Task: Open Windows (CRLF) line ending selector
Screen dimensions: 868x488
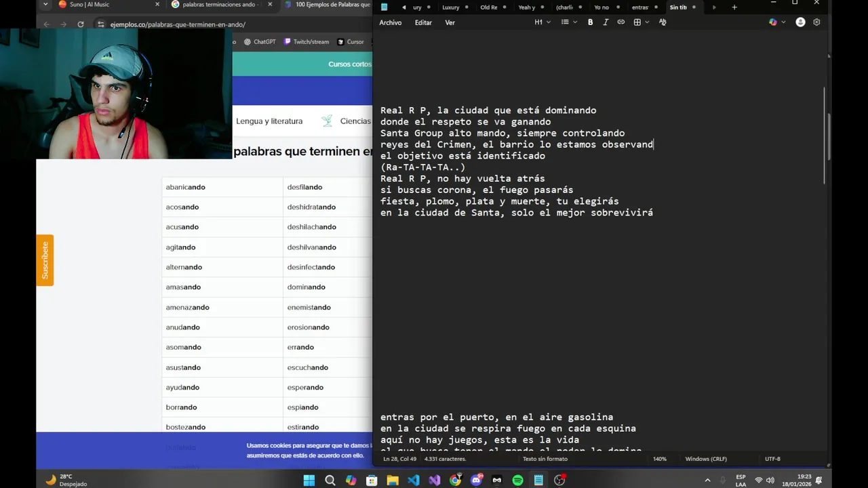Action: tap(706, 459)
